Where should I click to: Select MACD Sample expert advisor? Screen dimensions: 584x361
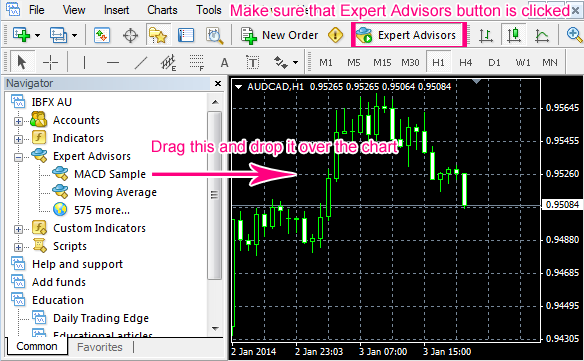point(110,174)
